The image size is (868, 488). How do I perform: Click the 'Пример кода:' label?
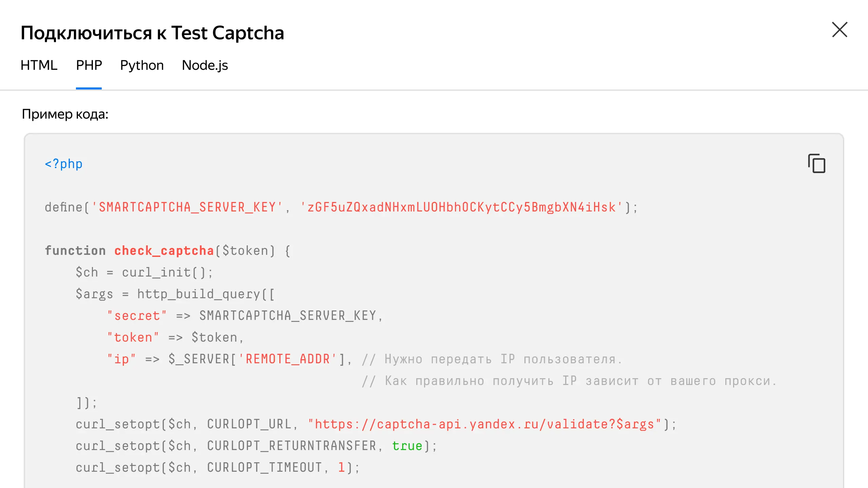(65, 114)
